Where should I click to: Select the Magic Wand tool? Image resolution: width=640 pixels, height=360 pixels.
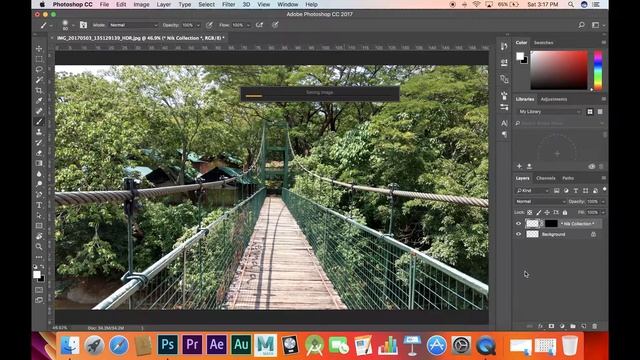(x=39, y=80)
